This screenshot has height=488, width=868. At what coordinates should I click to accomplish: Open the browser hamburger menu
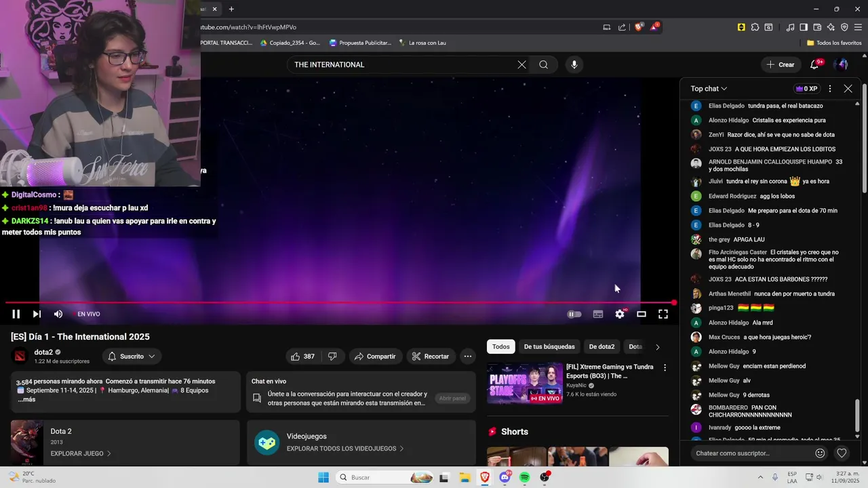point(858,27)
